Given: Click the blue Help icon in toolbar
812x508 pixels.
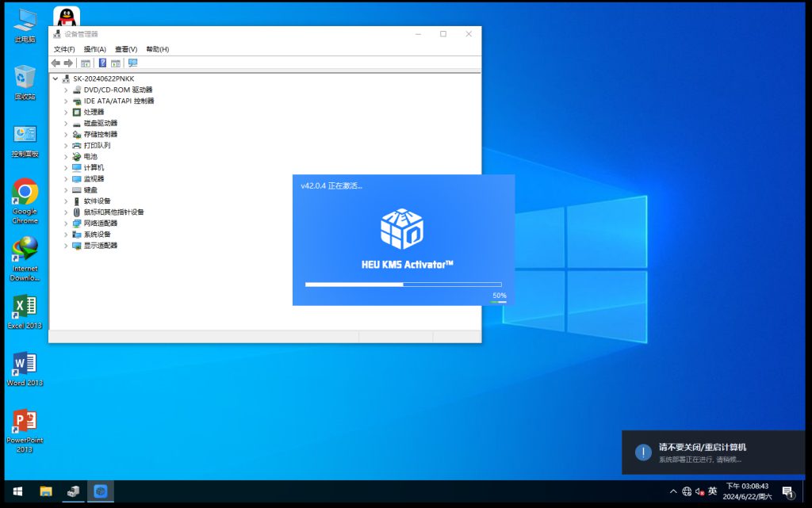Looking at the screenshot, I should 102,63.
